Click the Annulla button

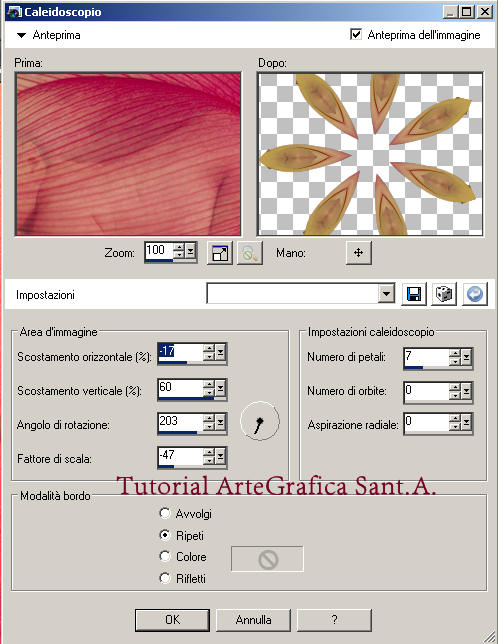point(253,620)
